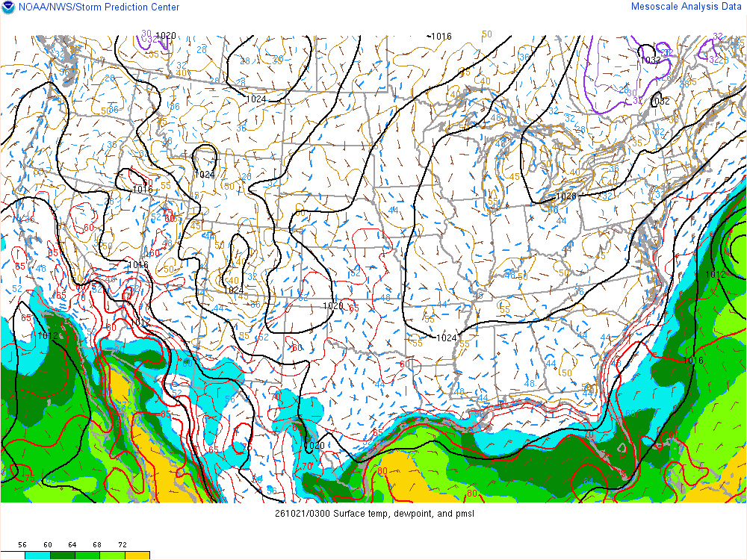This screenshot has width=747, height=560.
Task: Pick the dark green dewpoint legend swatch
Action: (x=63, y=556)
